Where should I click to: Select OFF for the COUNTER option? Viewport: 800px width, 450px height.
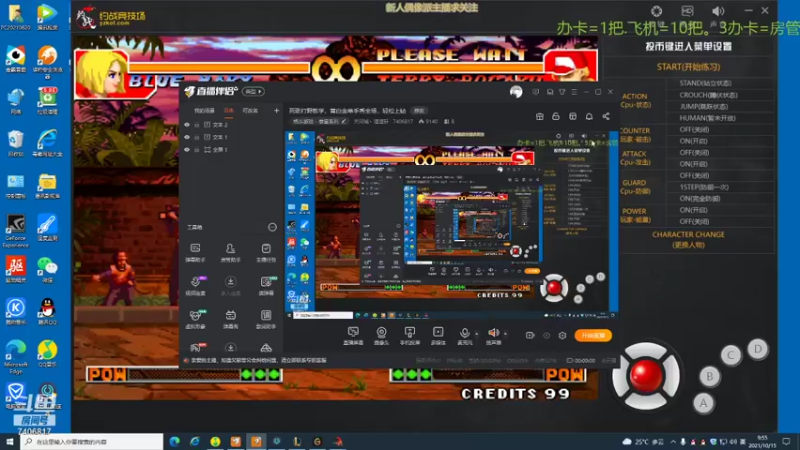coord(694,130)
